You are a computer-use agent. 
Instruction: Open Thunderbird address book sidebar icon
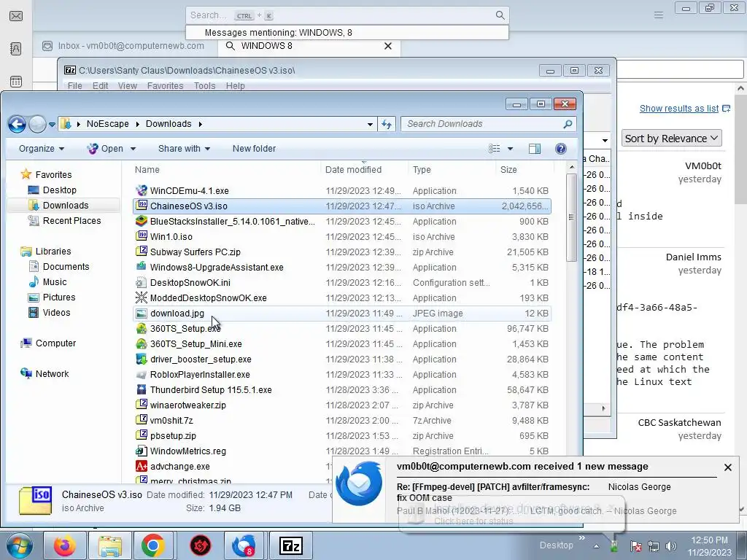click(x=16, y=49)
